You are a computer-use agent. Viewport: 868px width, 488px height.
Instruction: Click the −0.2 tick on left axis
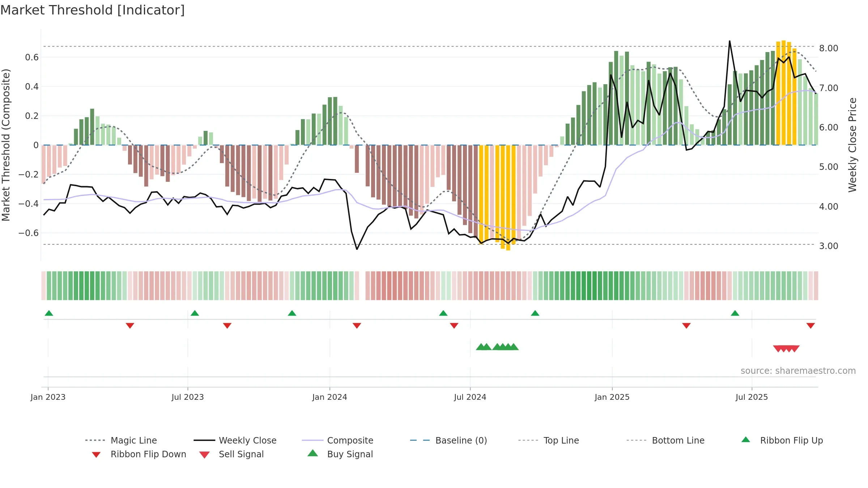[29, 175]
